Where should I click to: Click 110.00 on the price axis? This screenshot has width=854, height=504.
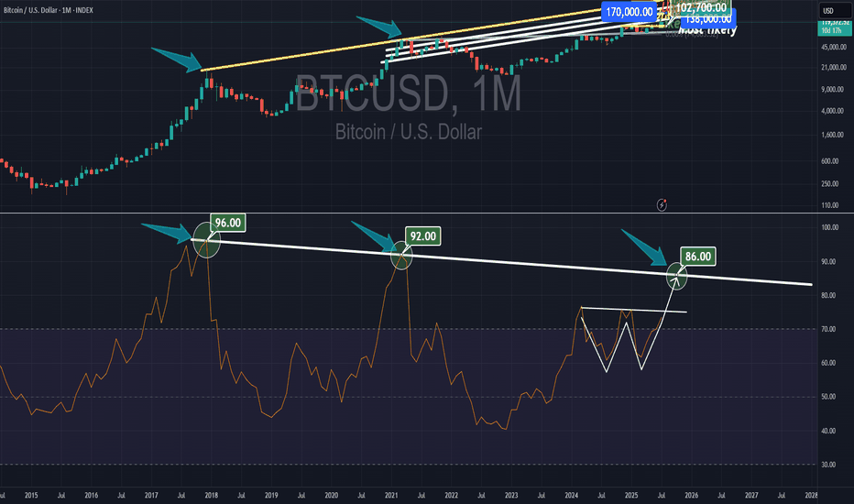pos(830,205)
